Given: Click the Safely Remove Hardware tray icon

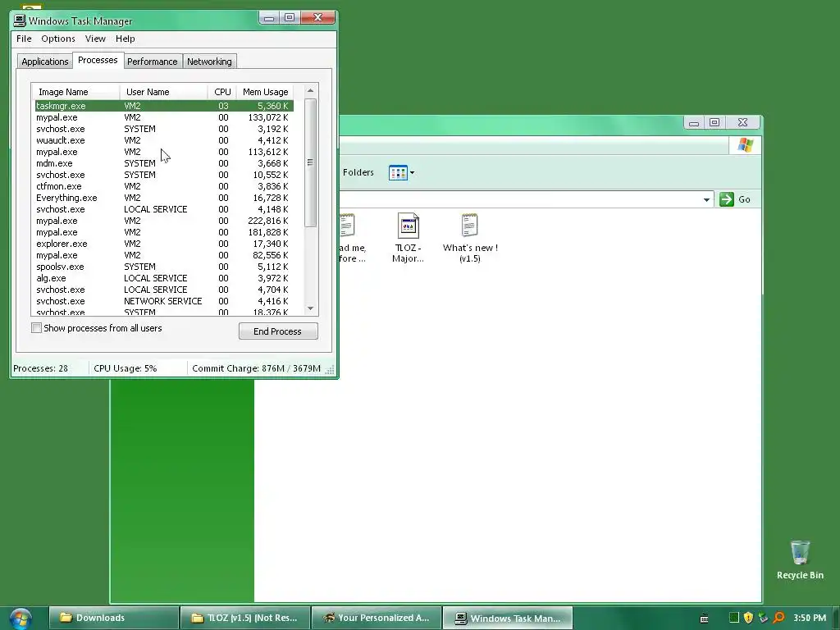Looking at the screenshot, I should (x=763, y=618).
